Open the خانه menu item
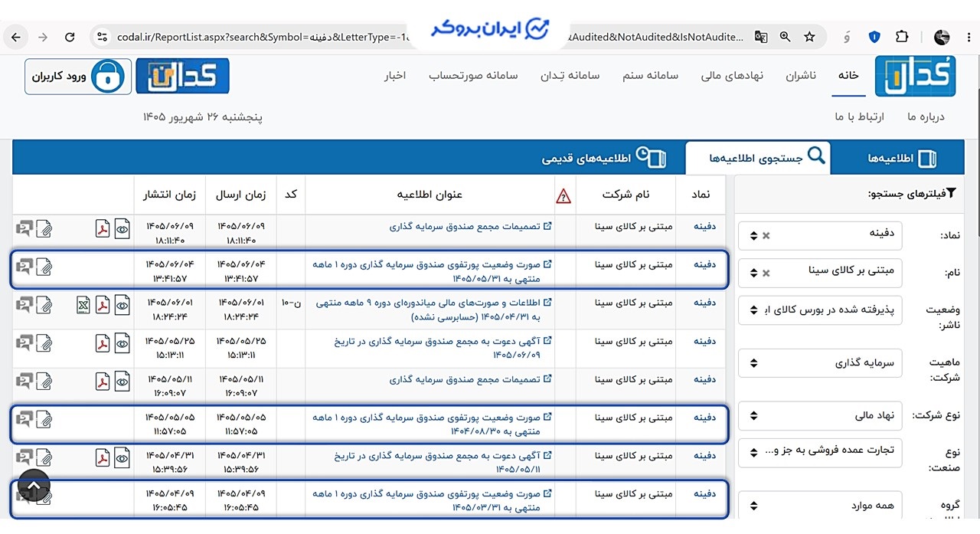This screenshot has width=980, height=534. (848, 76)
